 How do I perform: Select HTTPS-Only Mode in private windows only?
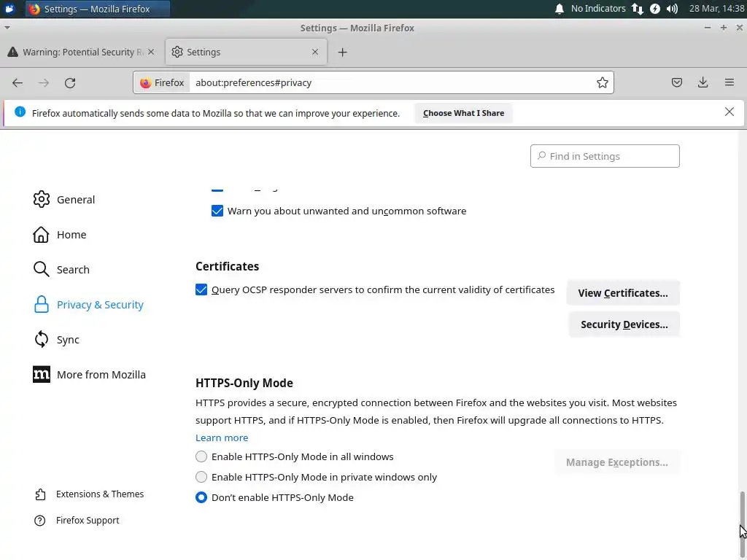(201, 478)
